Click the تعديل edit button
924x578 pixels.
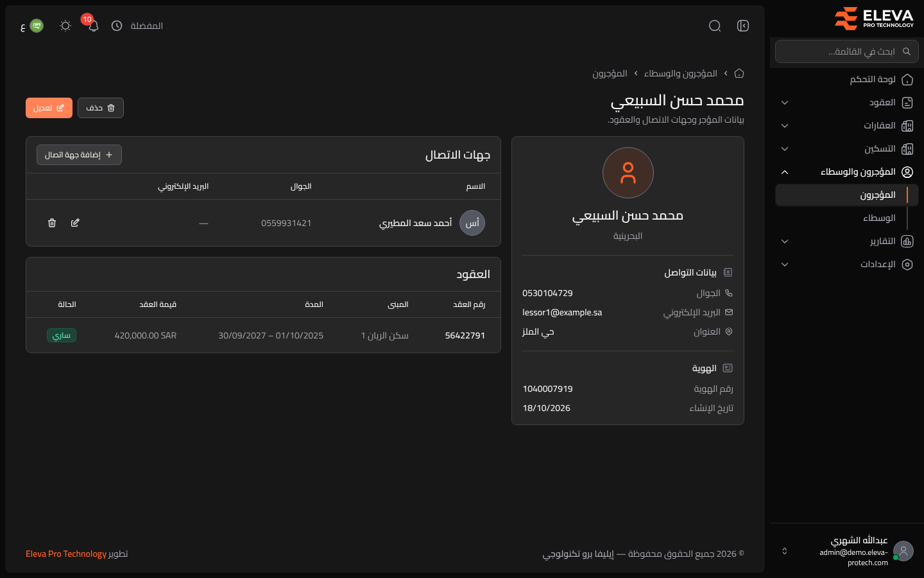49,108
